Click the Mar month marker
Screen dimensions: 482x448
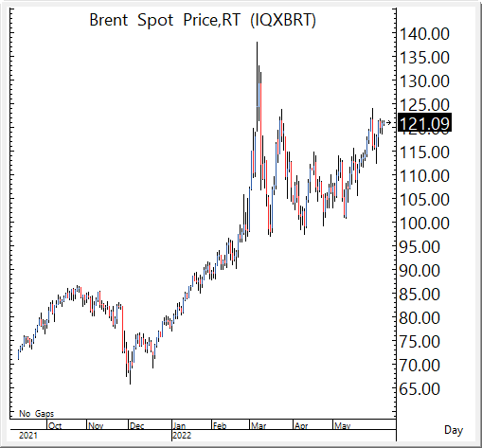(259, 425)
